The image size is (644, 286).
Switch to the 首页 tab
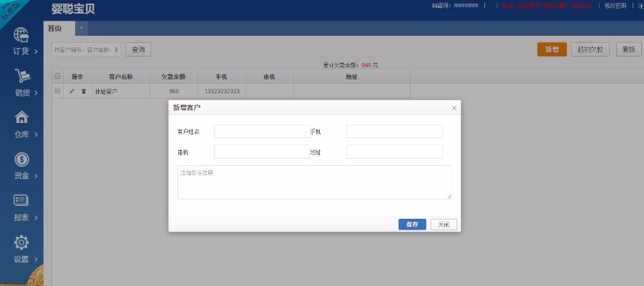55,29
